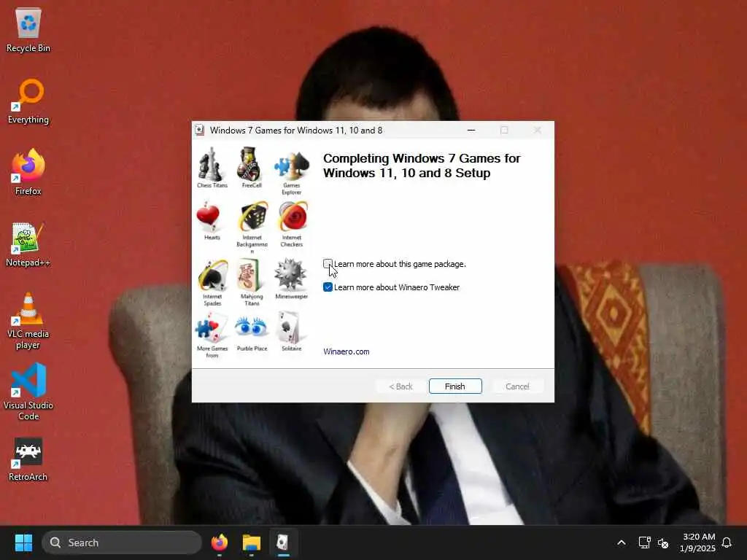Viewport: 747px width, 560px height.
Task: Enable Learn more about this game package
Action: point(328,264)
